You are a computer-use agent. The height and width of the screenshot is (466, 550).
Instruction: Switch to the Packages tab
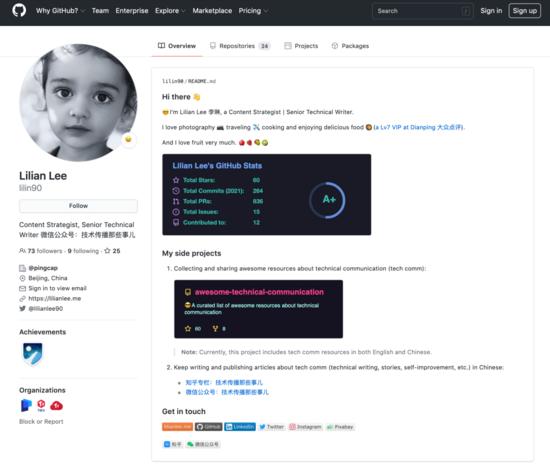coord(350,46)
